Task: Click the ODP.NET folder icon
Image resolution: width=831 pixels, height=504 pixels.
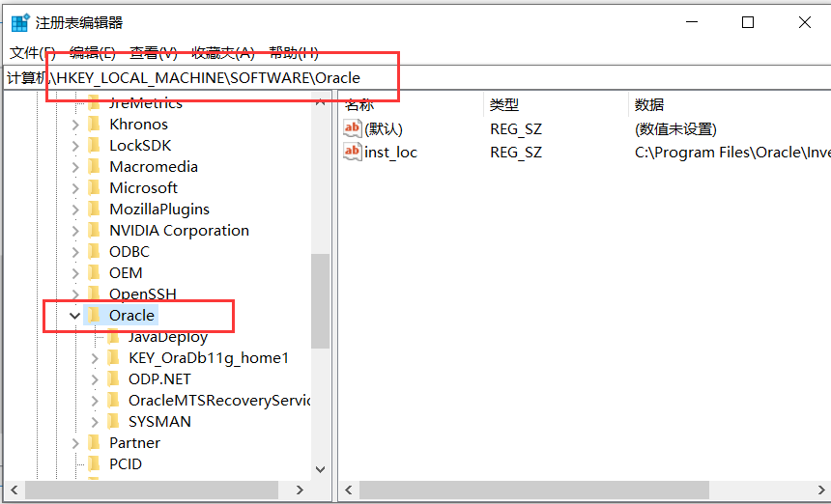Action: click(x=113, y=379)
